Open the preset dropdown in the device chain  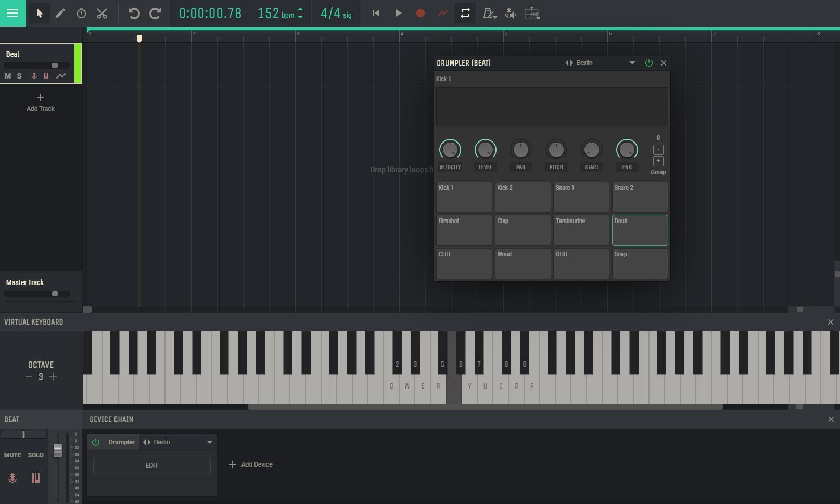click(210, 442)
